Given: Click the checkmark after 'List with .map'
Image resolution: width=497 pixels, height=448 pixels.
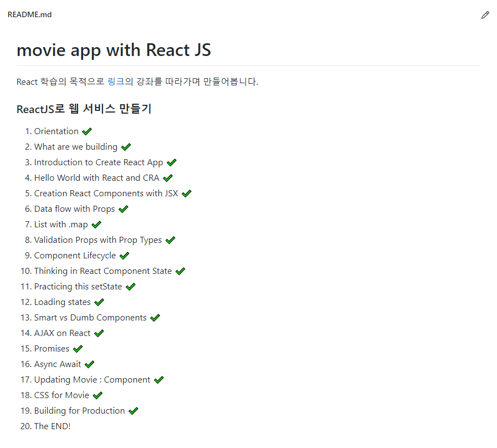Looking at the screenshot, I should [x=96, y=225].
